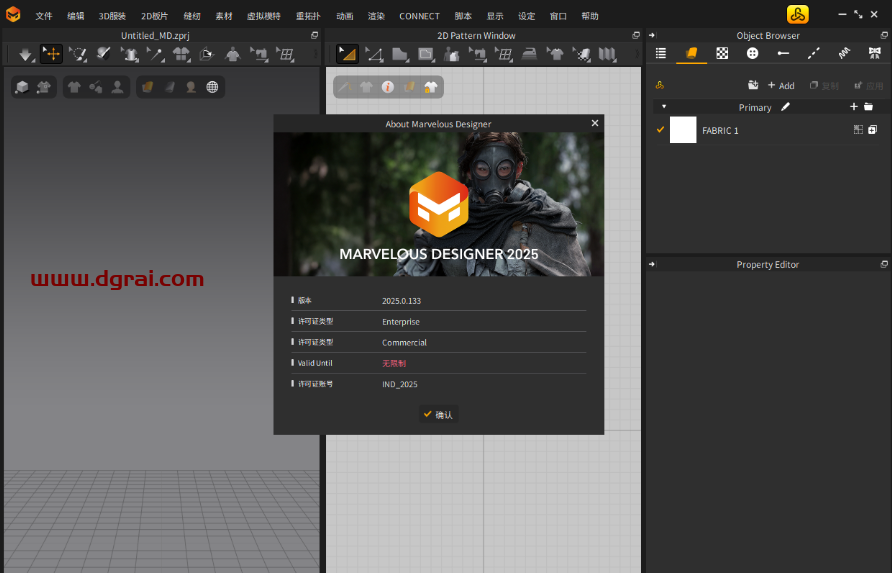Toggle the needle seam display in 2D window

[345, 87]
